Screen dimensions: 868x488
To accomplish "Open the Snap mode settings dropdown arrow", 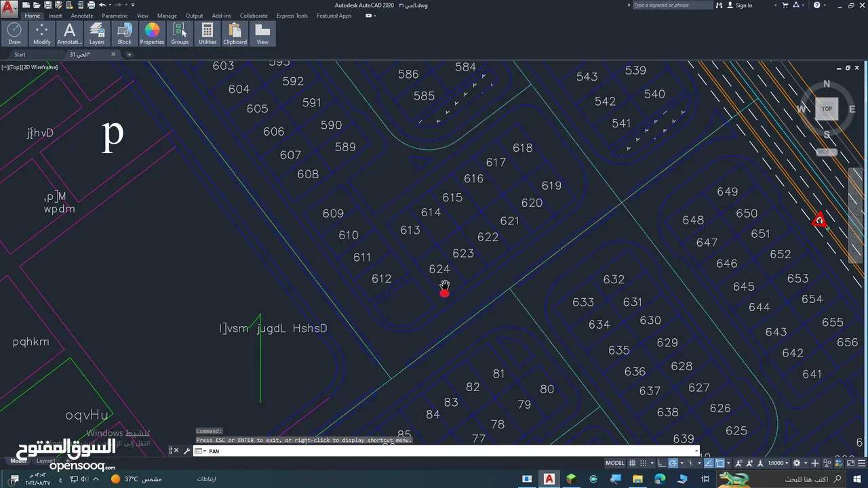I will [652, 463].
